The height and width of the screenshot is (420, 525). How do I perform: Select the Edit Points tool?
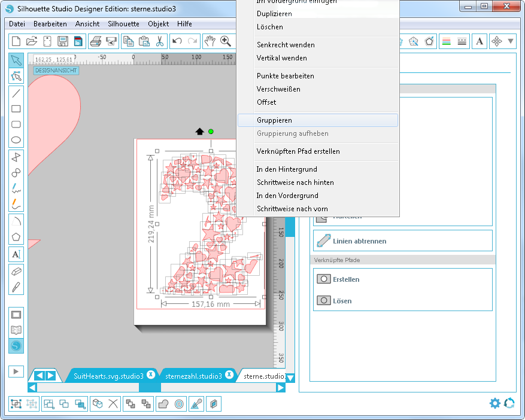16,76
